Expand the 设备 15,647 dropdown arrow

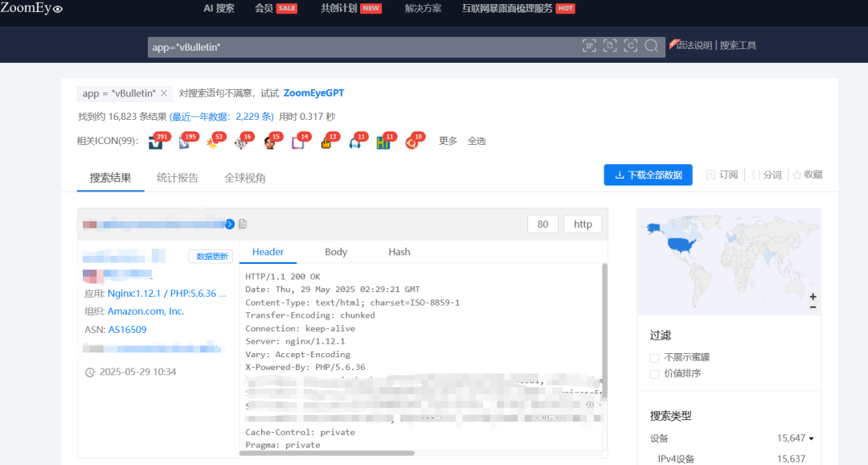click(x=812, y=438)
